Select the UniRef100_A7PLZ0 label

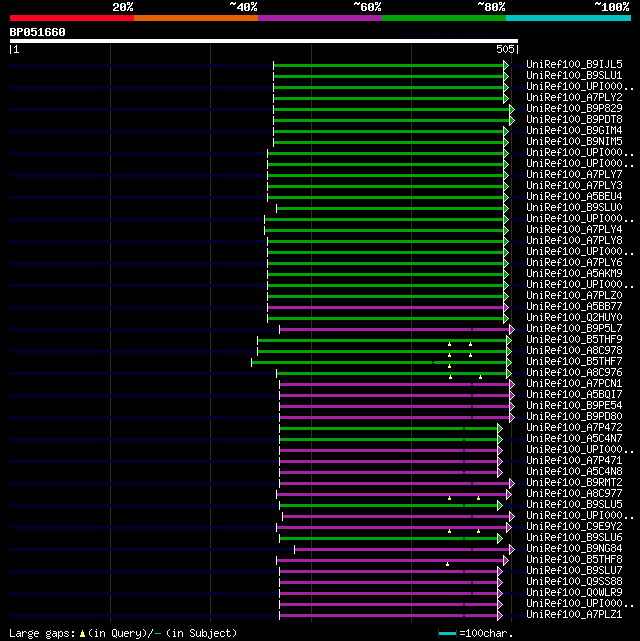click(574, 296)
